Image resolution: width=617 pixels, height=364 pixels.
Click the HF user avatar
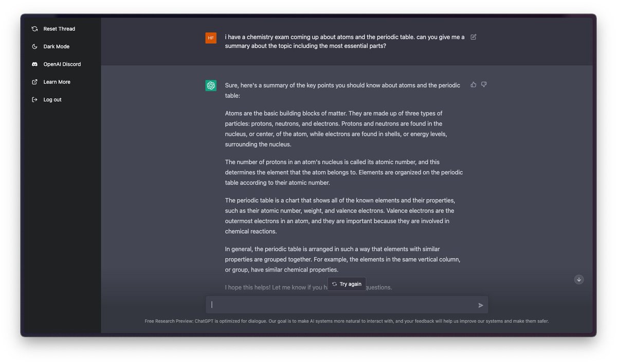(x=211, y=38)
